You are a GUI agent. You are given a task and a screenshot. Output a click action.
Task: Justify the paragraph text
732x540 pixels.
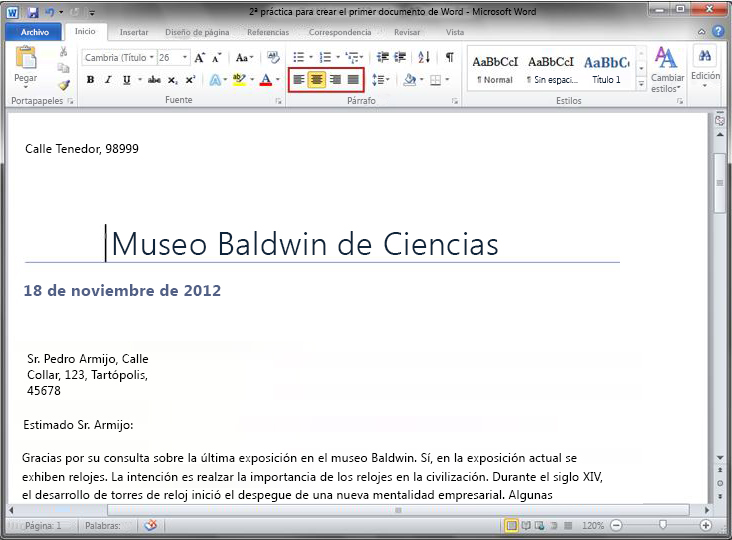pos(353,80)
